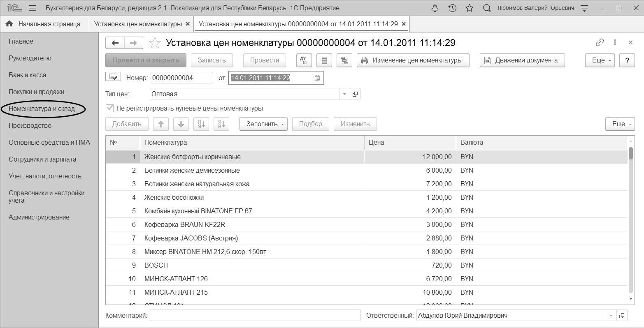Open top toolbar Еще menu
The width and height of the screenshot is (644, 328).
(600, 60)
